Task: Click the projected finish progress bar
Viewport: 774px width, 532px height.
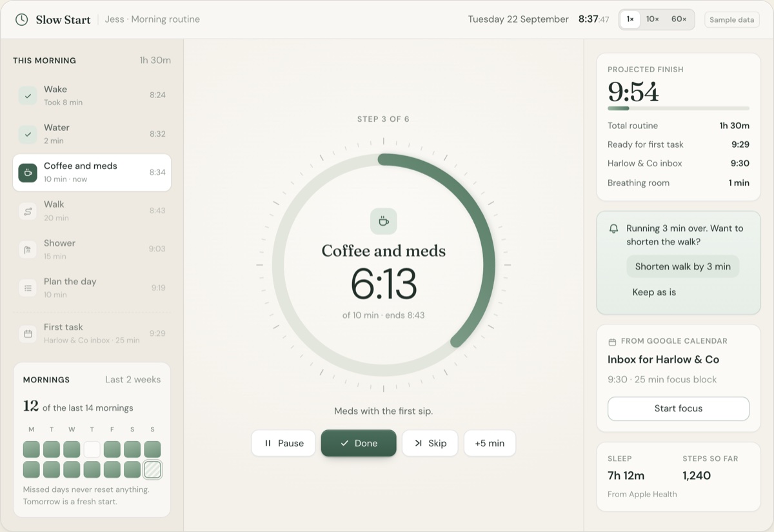Action: point(679,108)
